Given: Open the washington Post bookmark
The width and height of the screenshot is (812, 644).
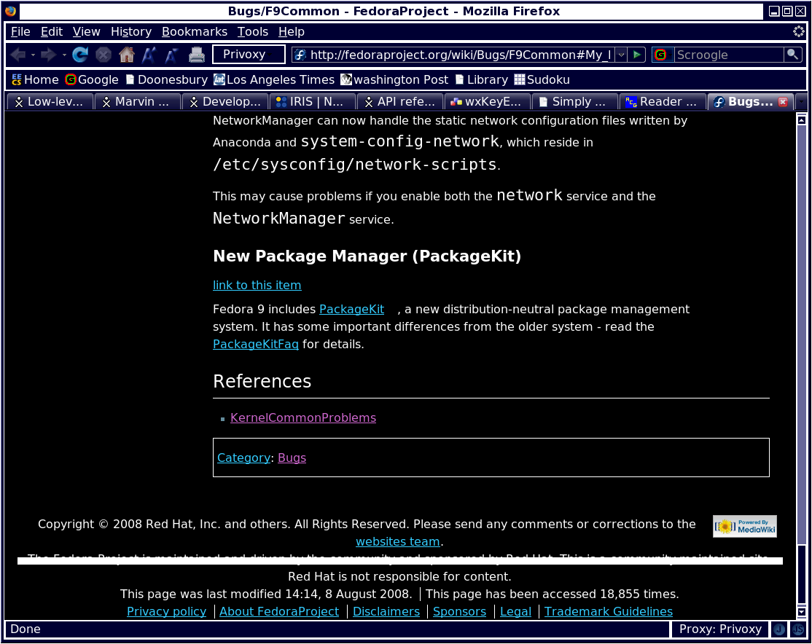Looking at the screenshot, I should tap(394, 79).
